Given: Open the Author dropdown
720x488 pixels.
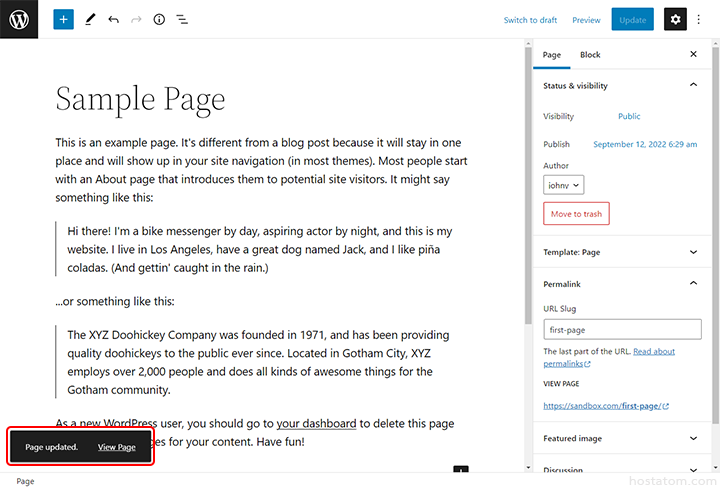Looking at the screenshot, I should [x=564, y=185].
